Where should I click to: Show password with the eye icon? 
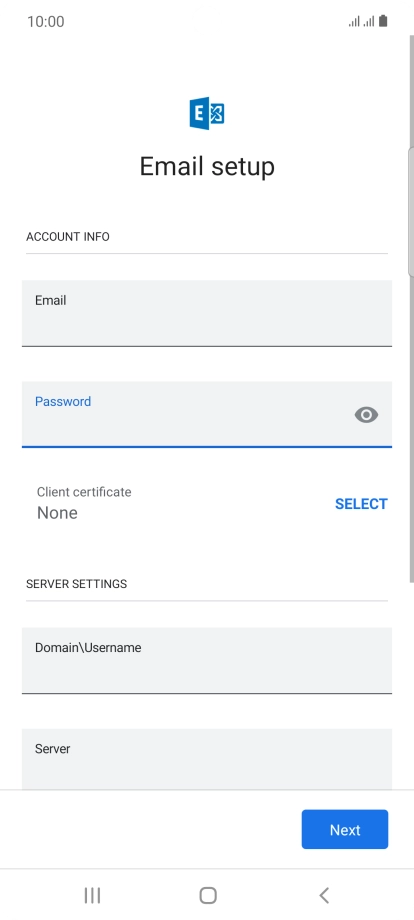(x=367, y=415)
